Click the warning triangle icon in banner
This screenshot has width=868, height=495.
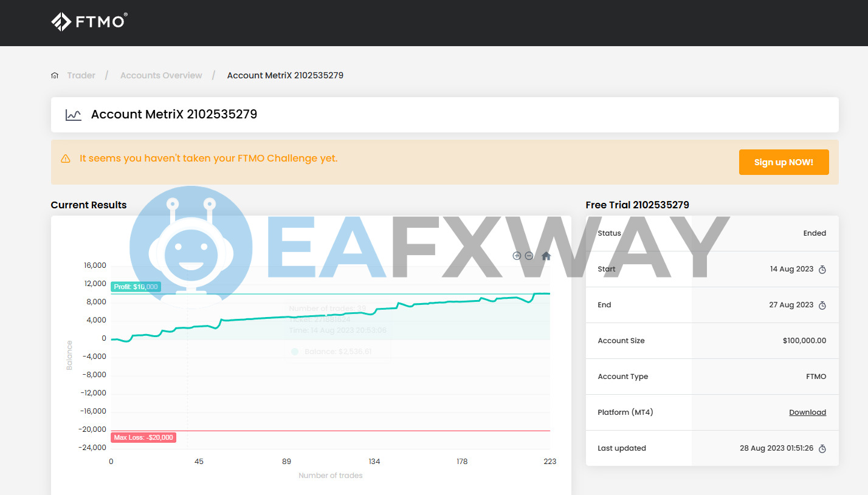coord(66,159)
